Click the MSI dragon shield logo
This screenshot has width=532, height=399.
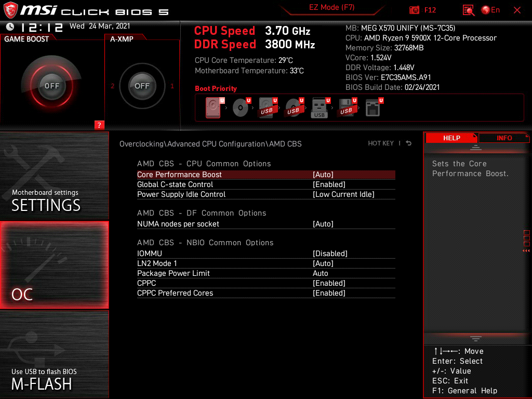tap(10, 10)
